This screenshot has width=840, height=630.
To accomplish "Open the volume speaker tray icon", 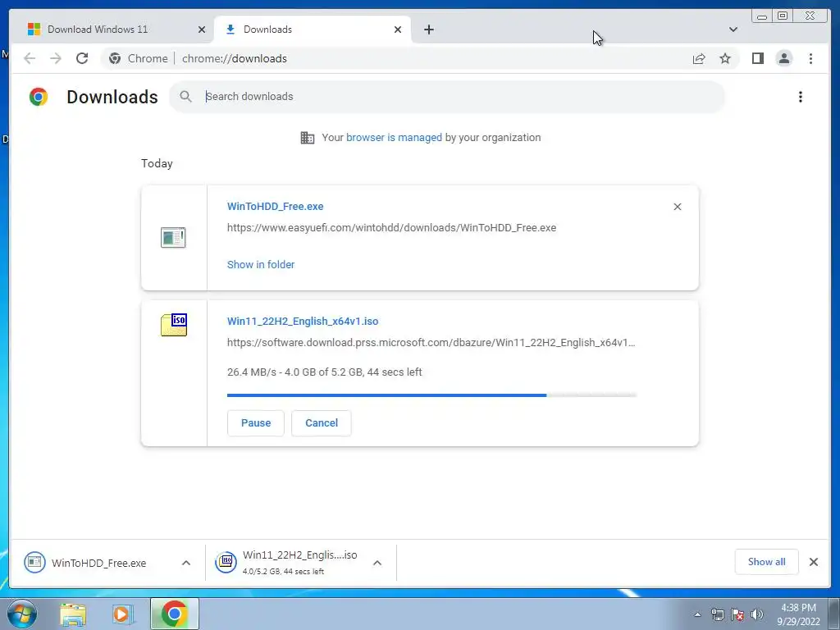I will 757,614.
